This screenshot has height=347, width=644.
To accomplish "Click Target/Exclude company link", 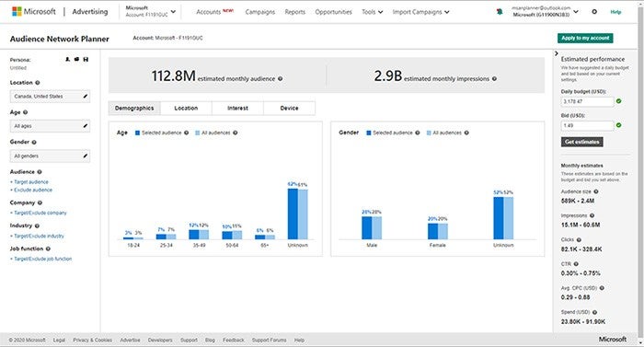I will [x=40, y=213].
